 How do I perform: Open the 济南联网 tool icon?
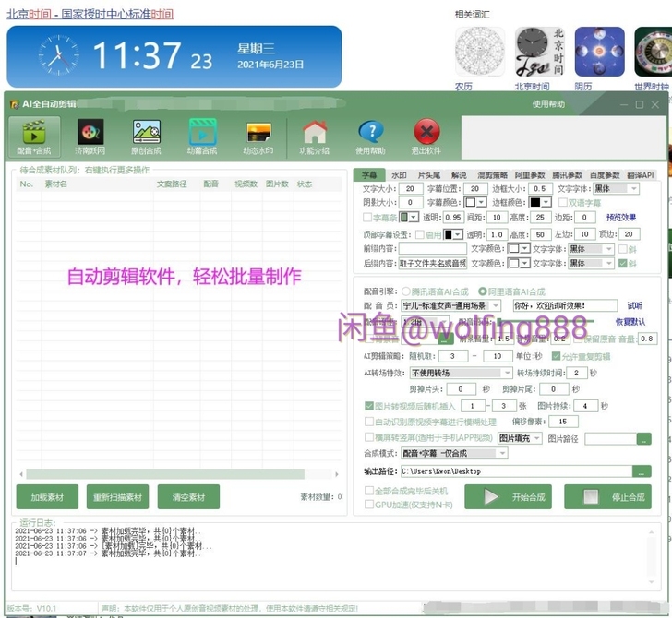[90, 136]
